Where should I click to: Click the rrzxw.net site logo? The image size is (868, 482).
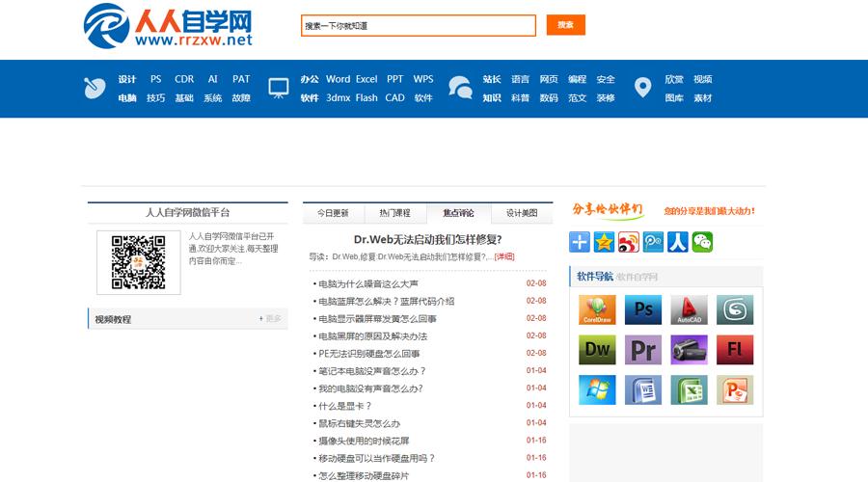pyautogui.click(x=168, y=26)
